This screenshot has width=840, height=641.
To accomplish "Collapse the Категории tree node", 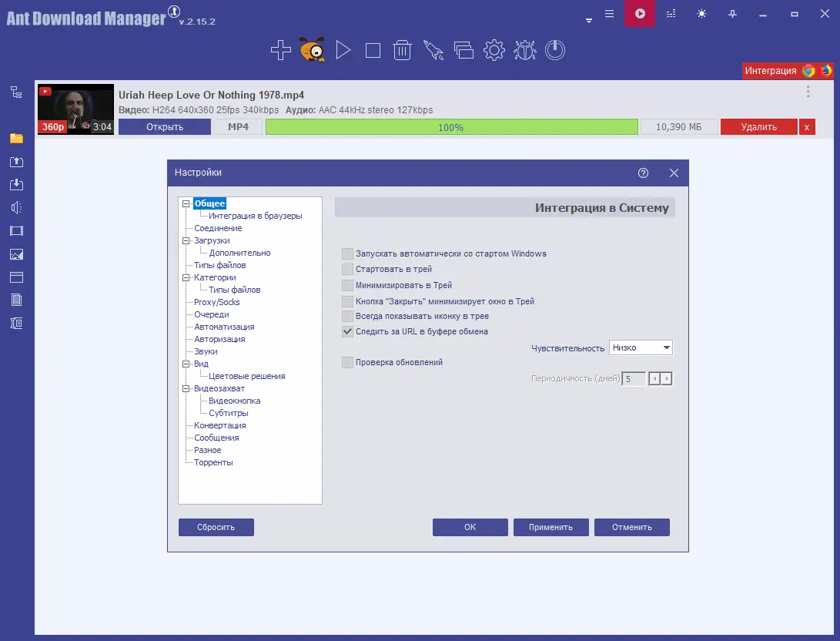I will 186,277.
